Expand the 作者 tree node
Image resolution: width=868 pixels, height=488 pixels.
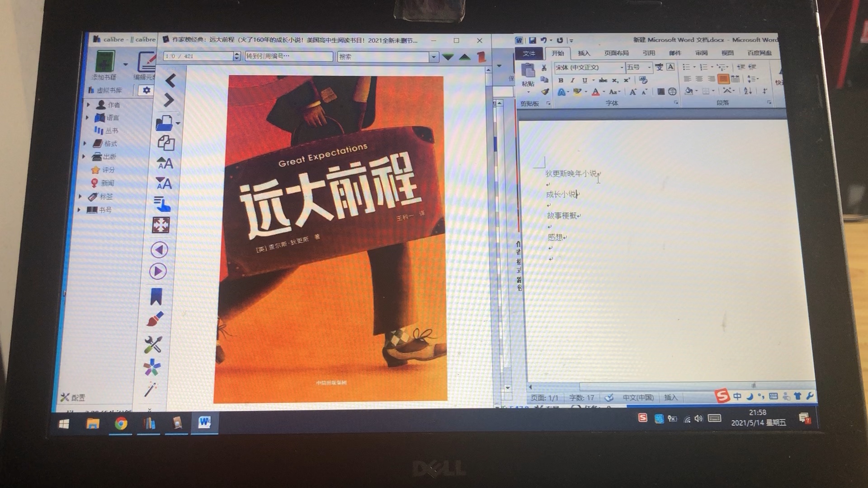tap(88, 104)
